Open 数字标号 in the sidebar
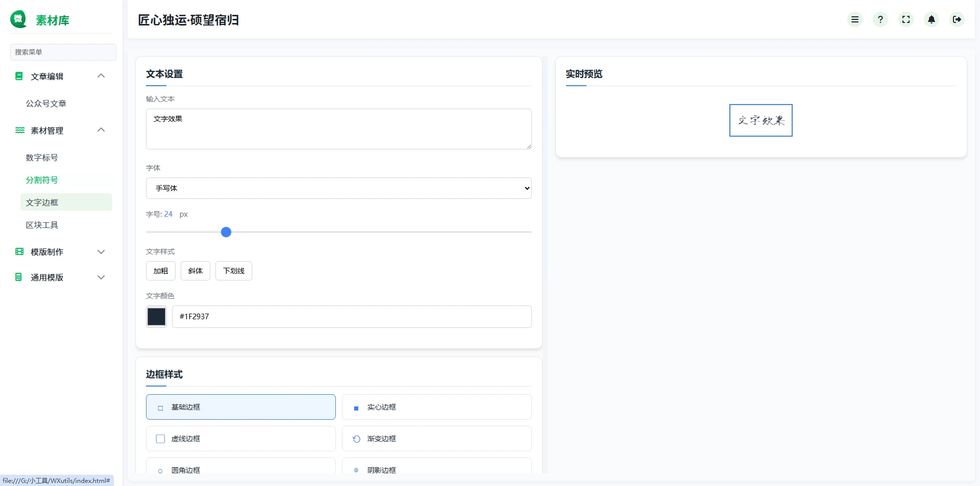 pyautogui.click(x=42, y=158)
